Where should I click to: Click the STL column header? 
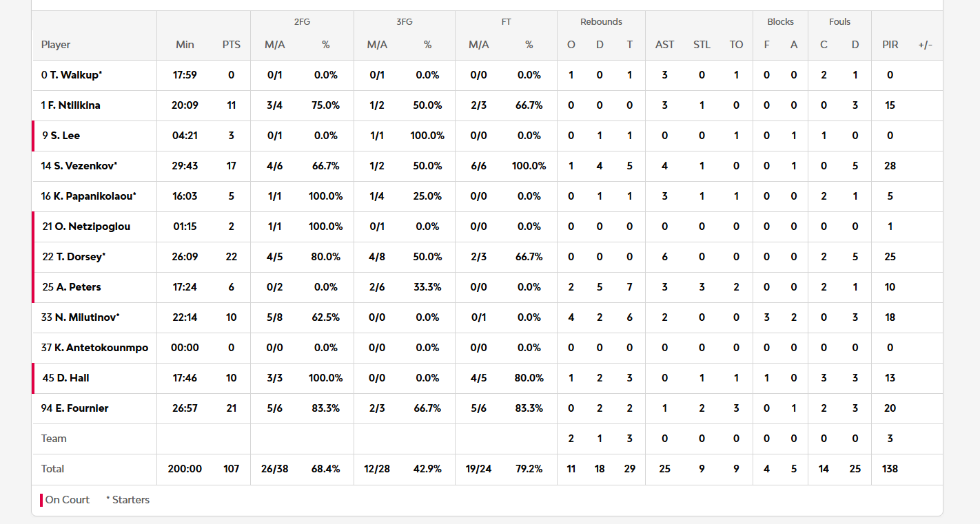702,45
